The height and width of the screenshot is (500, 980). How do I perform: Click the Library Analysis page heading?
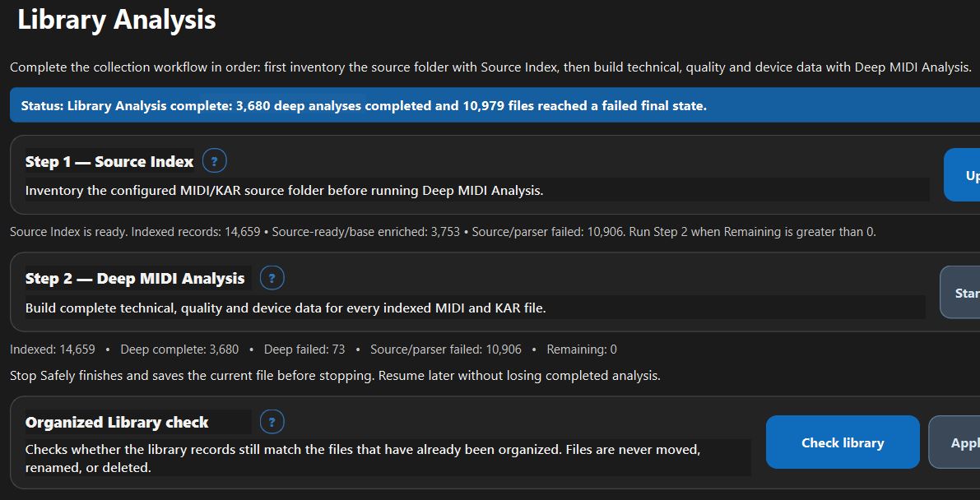(117, 20)
